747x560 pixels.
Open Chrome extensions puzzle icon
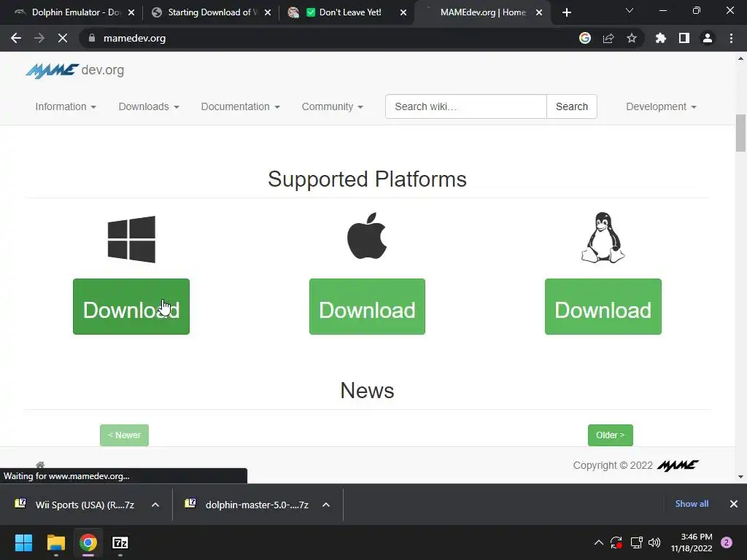[661, 38]
